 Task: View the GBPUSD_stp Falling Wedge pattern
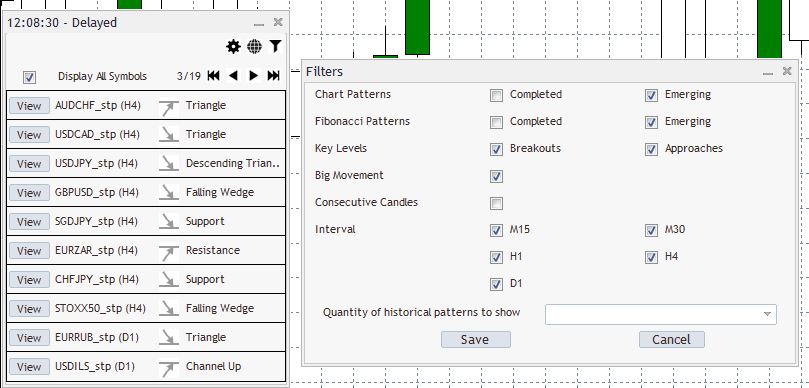tap(29, 193)
